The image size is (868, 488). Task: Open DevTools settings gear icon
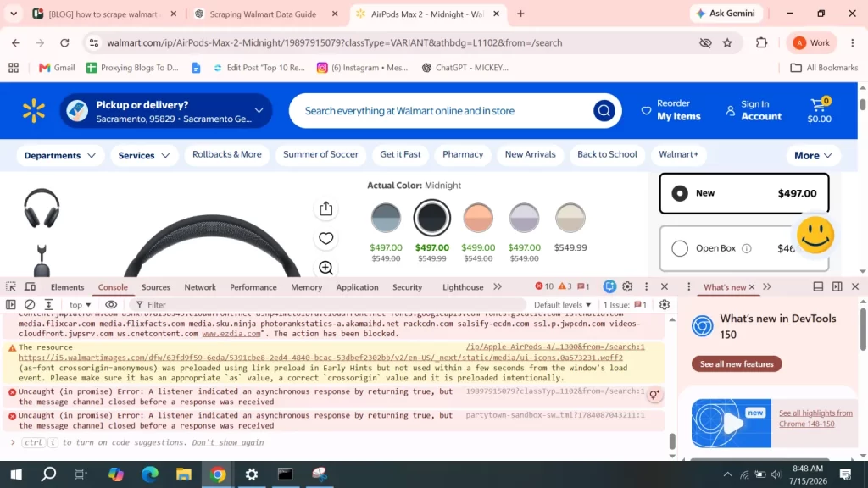pos(627,286)
